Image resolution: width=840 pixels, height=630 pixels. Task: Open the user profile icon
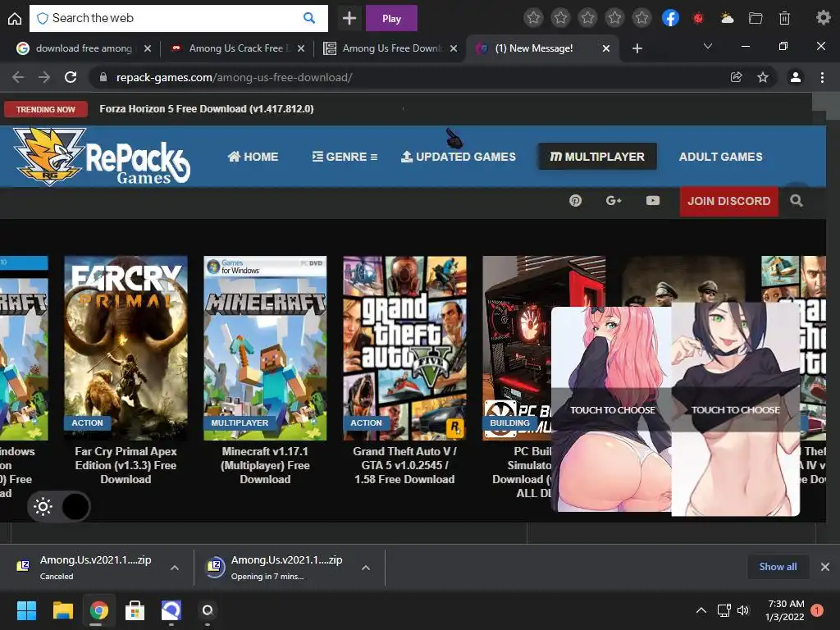pyautogui.click(x=796, y=77)
